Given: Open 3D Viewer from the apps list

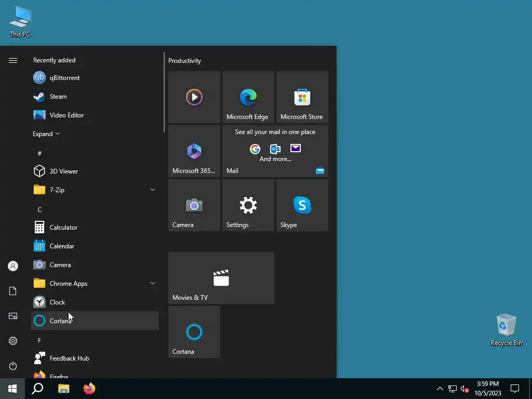Looking at the screenshot, I should pyautogui.click(x=95, y=171).
